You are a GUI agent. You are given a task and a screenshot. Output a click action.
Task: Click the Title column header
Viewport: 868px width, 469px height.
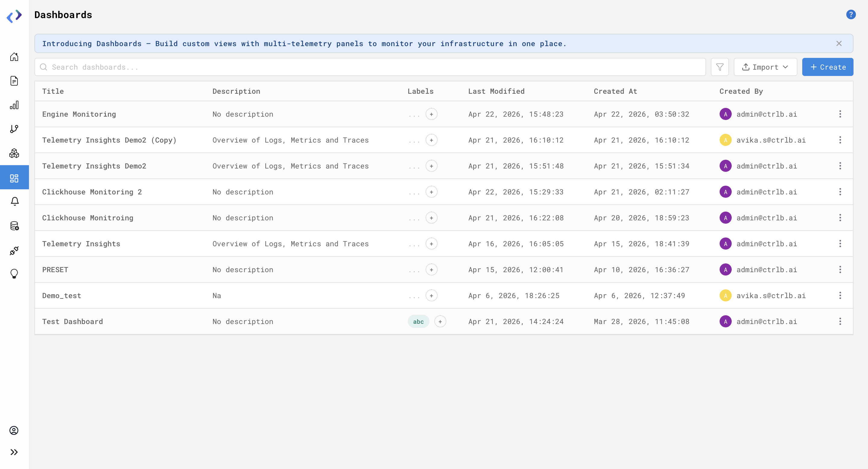[53, 91]
